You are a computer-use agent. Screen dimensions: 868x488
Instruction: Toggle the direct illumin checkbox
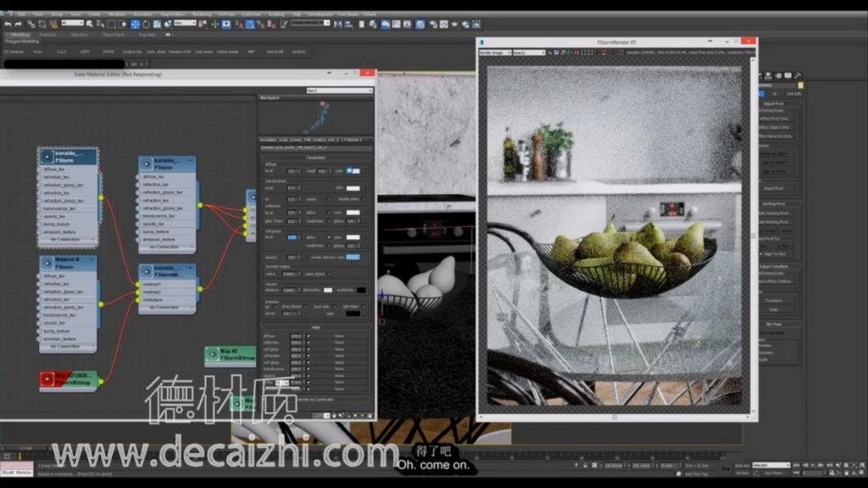[305, 307]
